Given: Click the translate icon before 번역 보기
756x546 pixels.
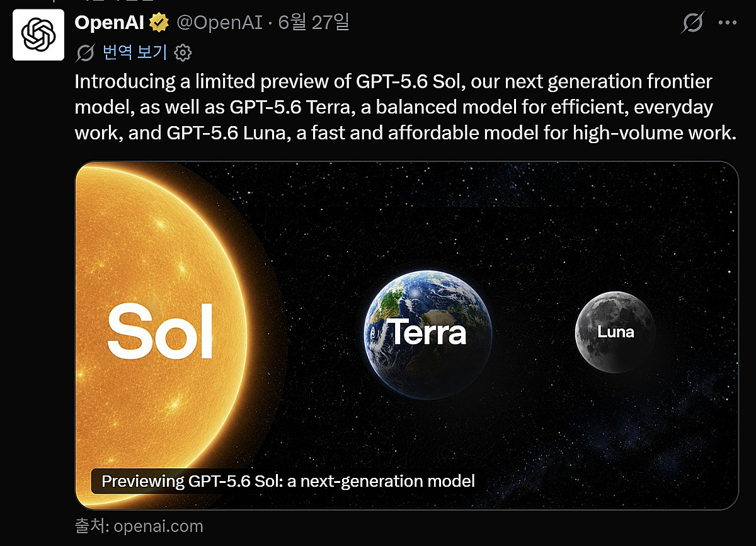Looking at the screenshot, I should pos(85,52).
